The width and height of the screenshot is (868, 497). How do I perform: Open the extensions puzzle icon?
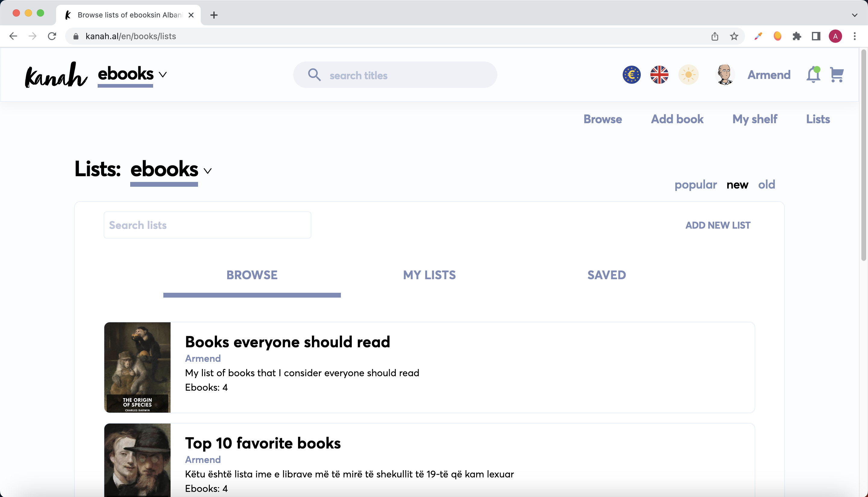pos(797,36)
